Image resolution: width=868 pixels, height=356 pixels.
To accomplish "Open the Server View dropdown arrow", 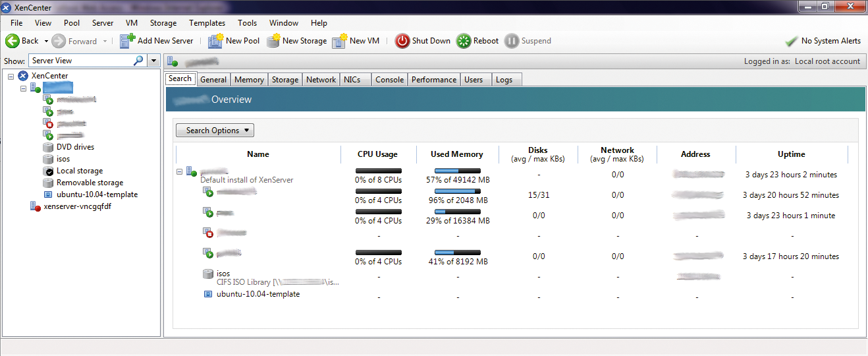I will (153, 61).
